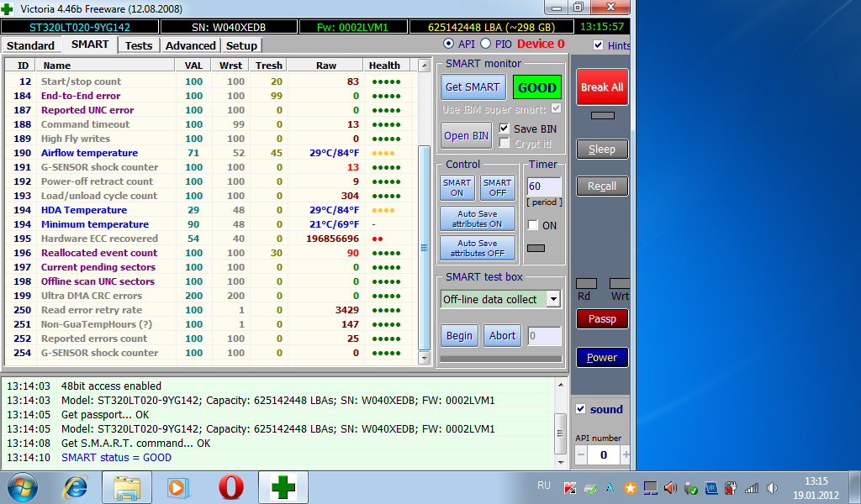Select the PIO radio button

(x=486, y=44)
